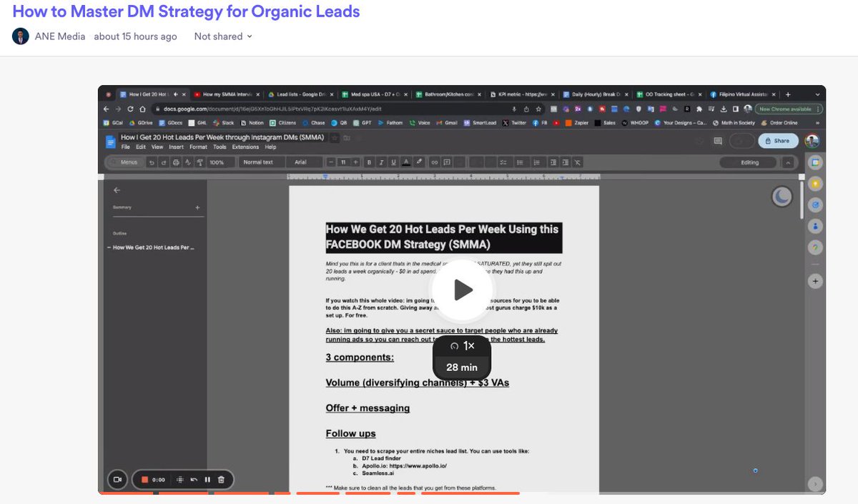Play the video with the center play button
Viewport: 858px width, 504px height.
[462, 290]
